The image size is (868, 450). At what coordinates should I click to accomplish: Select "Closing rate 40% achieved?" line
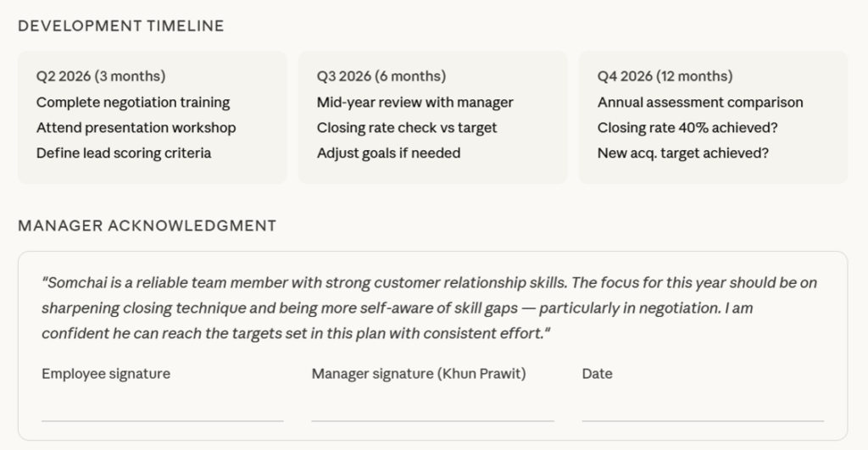[687, 128]
